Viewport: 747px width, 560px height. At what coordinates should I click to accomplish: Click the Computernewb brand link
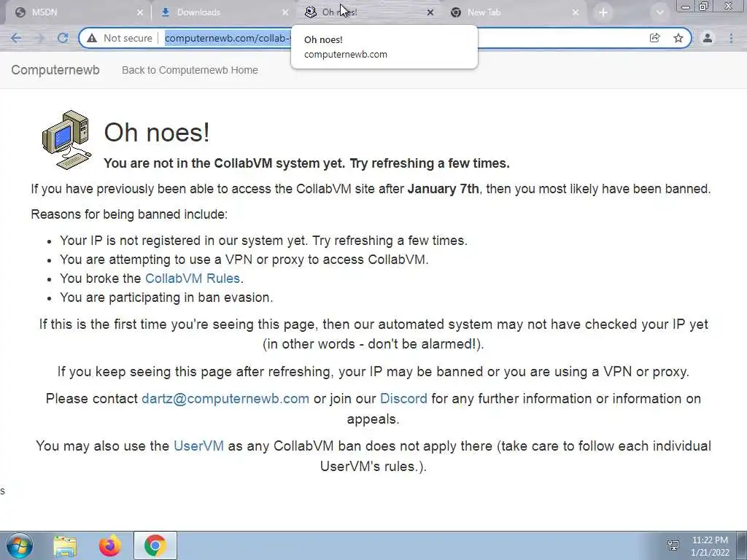coord(55,70)
